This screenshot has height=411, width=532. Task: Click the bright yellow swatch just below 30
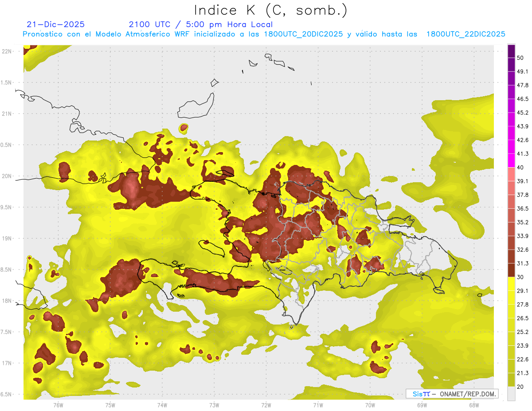[511, 284]
